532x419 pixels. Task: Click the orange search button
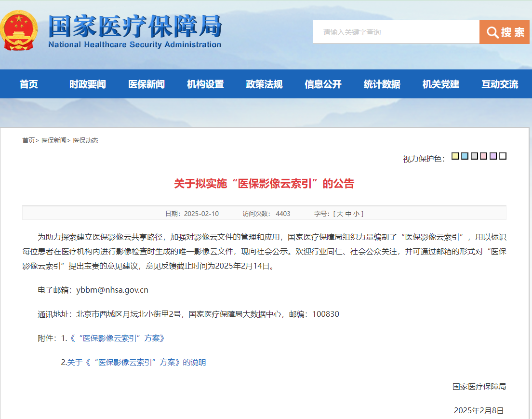[x=504, y=32]
